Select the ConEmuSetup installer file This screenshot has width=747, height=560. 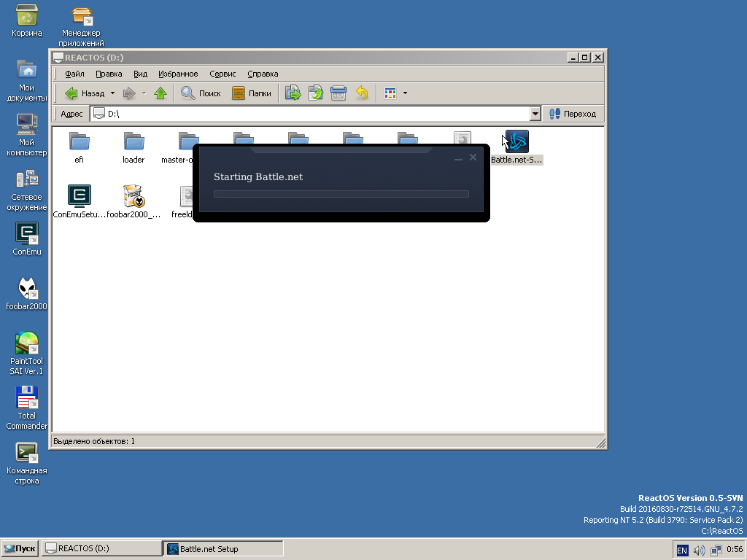tap(79, 202)
